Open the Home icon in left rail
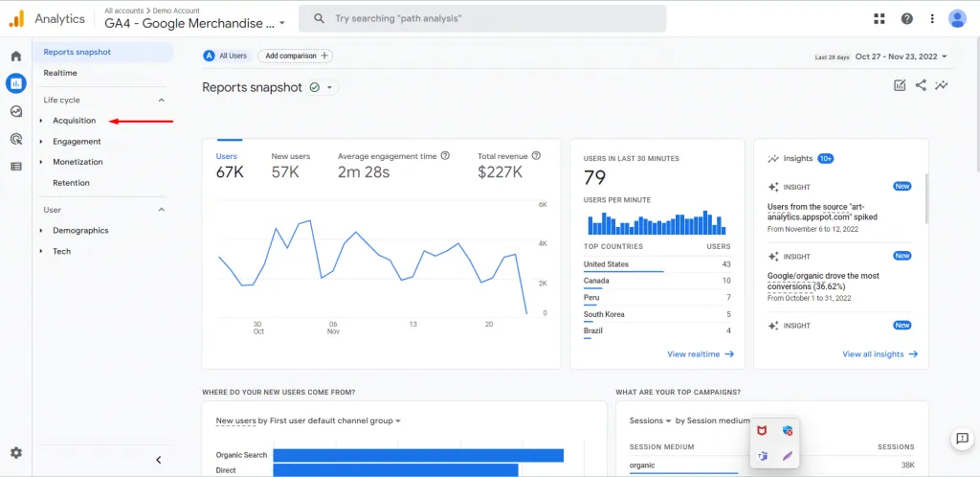Image resolution: width=980 pixels, height=477 pixels. coord(16,57)
